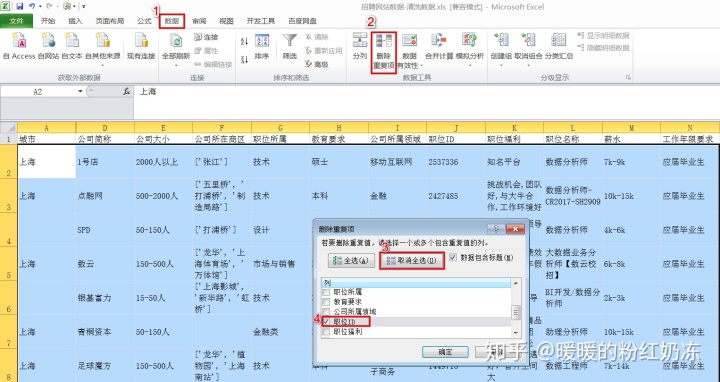Switch to the 审阅 tab
720x382 pixels.
pyautogui.click(x=199, y=21)
